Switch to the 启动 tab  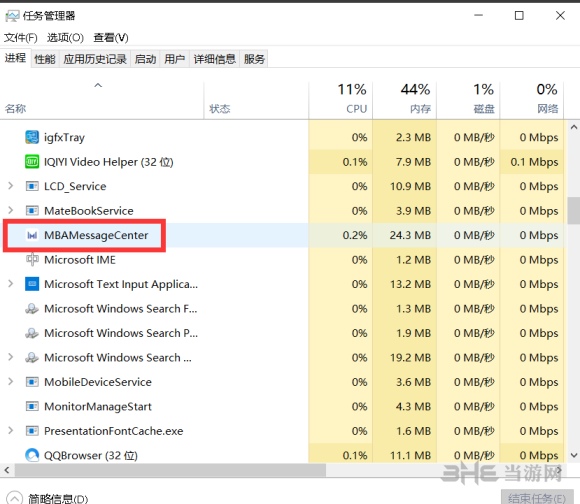(145, 59)
